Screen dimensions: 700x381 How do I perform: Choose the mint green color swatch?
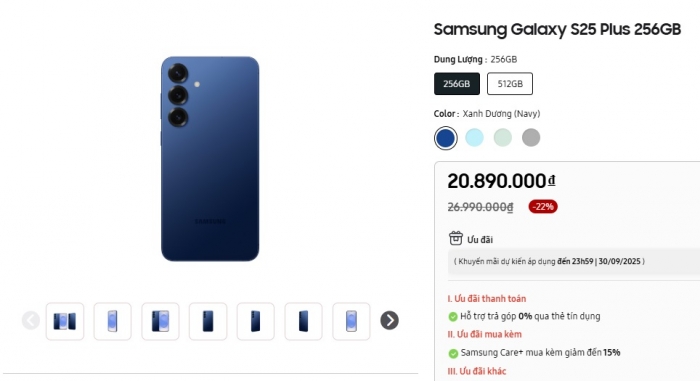(x=503, y=138)
